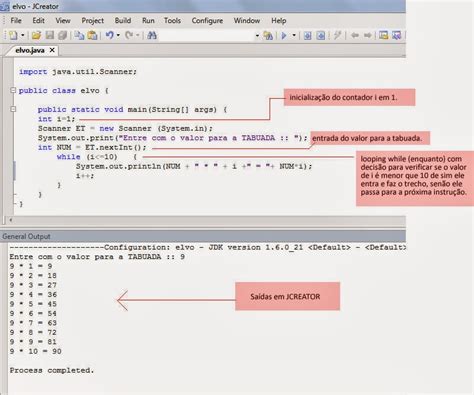Click the Undo arrow icon
Screen dimensions: 474x395
(110, 35)
